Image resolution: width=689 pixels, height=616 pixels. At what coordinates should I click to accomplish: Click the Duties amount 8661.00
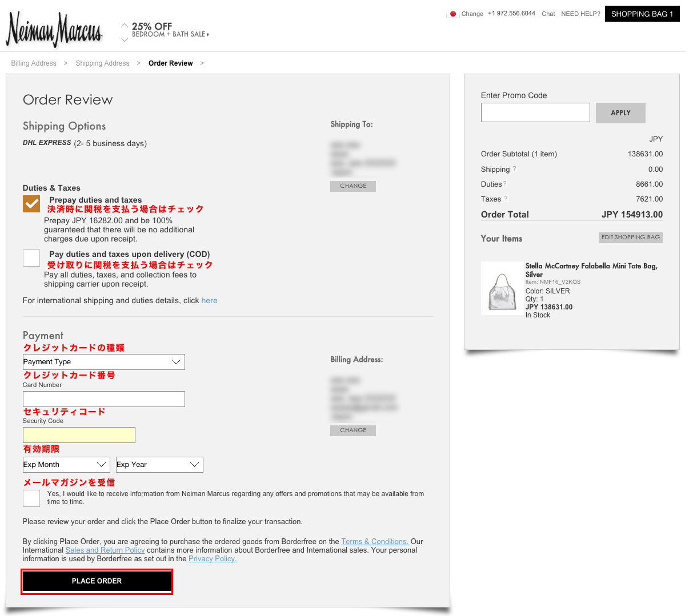(x=650, y=184)
